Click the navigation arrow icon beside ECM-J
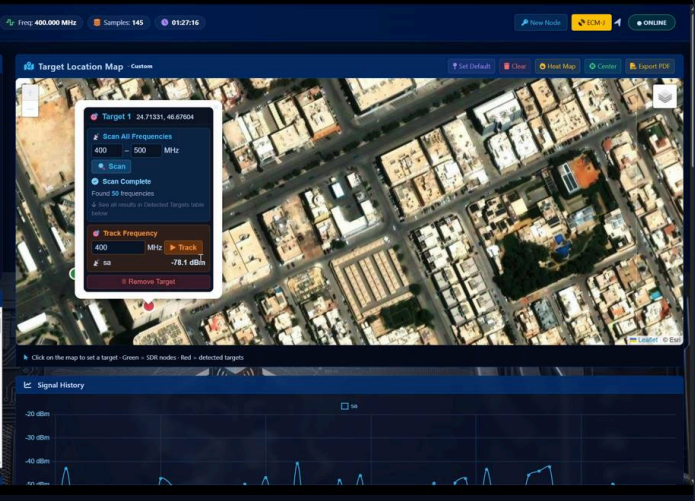This screenshot has height=501, width=695. (x=617, y=22)
